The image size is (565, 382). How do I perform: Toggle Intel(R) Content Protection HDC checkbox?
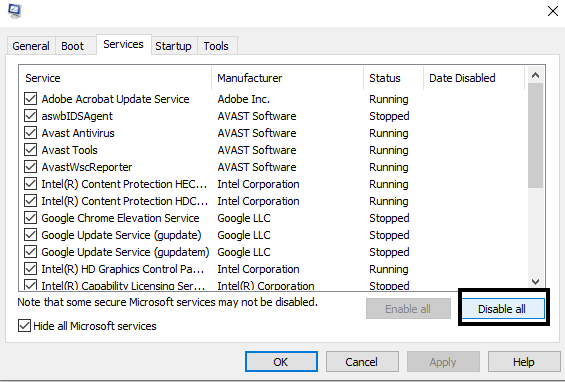[31, 201]
